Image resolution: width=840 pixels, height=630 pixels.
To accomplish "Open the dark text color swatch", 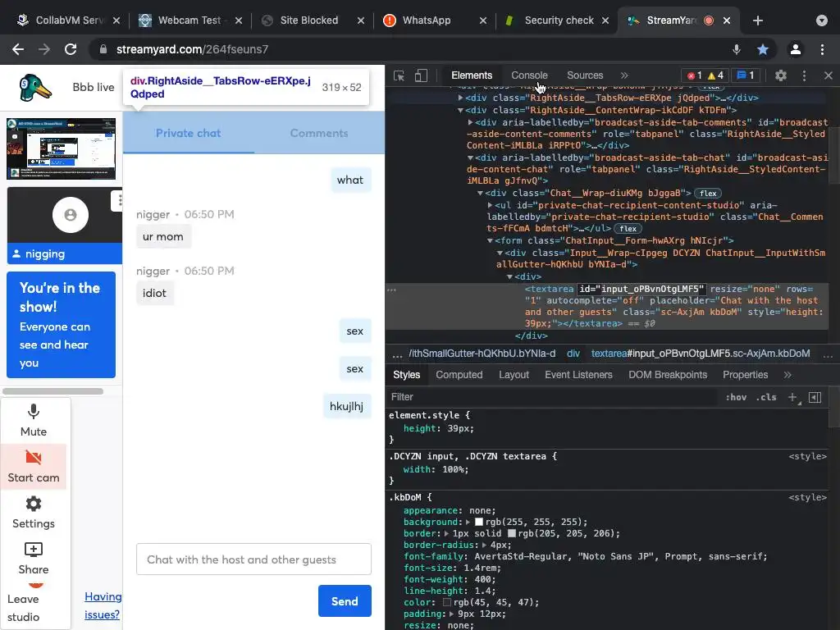I will (447, 603).
